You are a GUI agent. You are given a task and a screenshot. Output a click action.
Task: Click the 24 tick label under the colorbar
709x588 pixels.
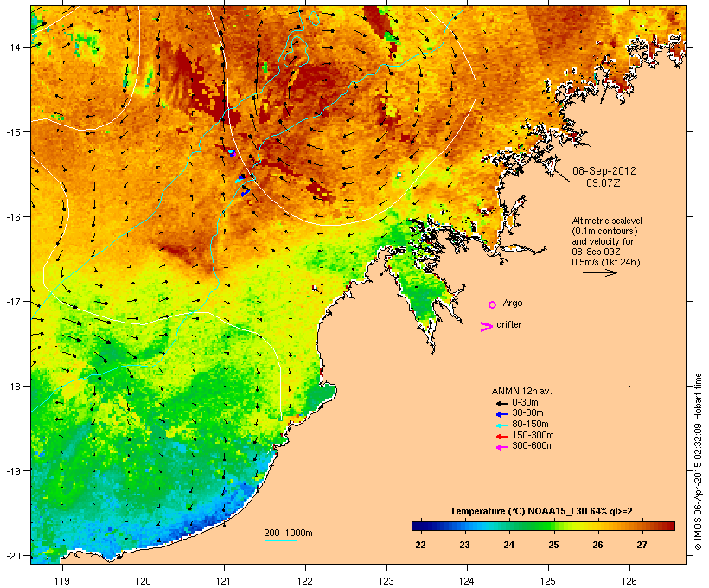pos(509,545)
